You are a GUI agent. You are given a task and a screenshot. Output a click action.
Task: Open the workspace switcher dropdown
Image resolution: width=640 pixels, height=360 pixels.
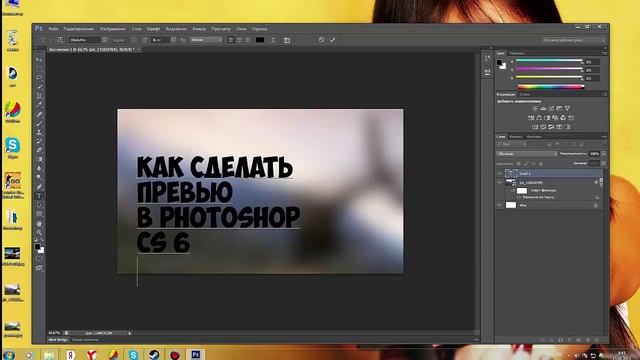coord(573,40)
